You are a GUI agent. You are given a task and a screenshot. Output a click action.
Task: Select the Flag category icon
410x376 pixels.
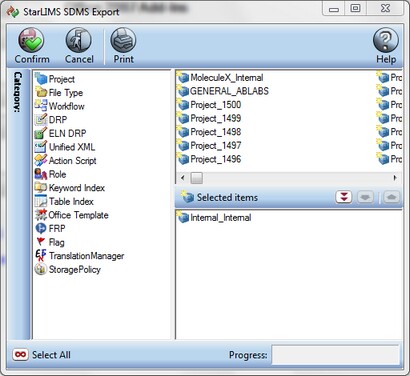41,242
